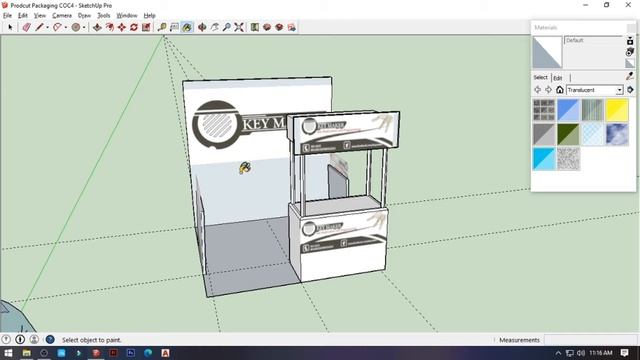Viewport: 640px width, 360px height.
Task: Select the arrow Select tool
Action: [x=10, y=27]
